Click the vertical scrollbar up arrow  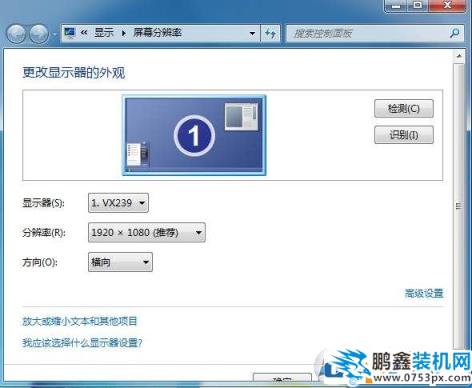[459, 56]
